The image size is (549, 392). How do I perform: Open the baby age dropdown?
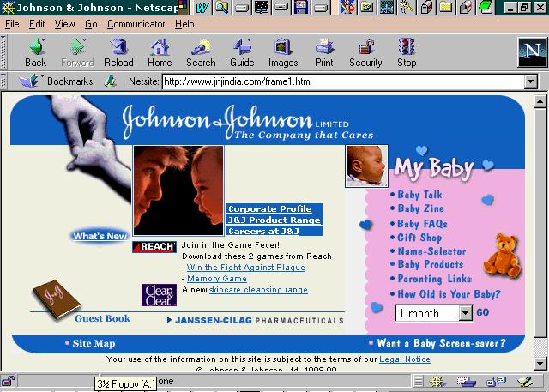pos(466,313)
